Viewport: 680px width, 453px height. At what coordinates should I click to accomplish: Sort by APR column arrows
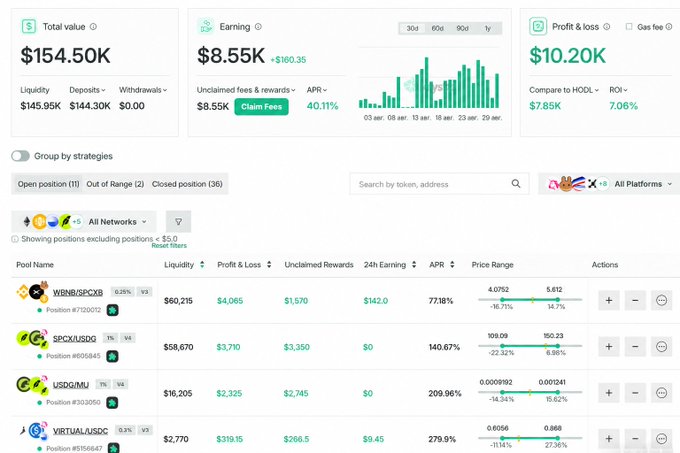(452, 264)
